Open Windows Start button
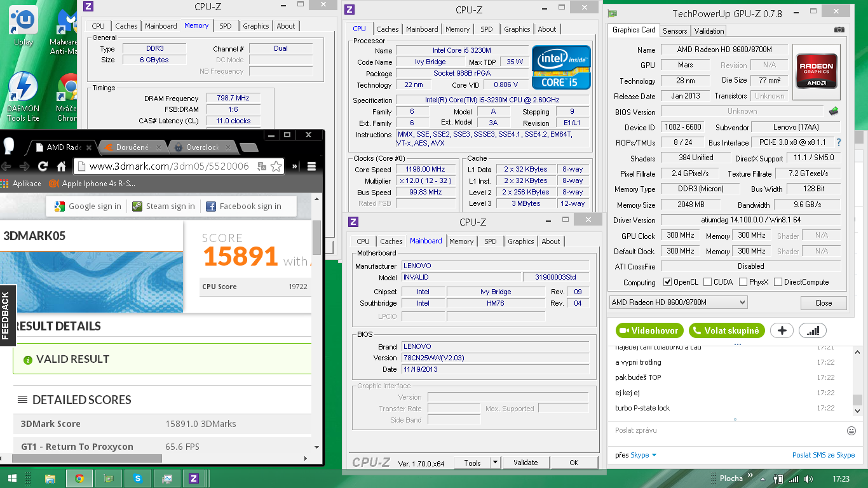This screenshot has height=488, width=868. click(12, 478)
